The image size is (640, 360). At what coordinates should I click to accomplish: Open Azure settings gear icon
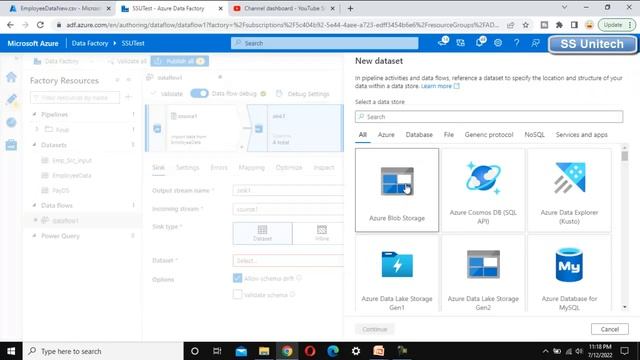click(498, 43)
